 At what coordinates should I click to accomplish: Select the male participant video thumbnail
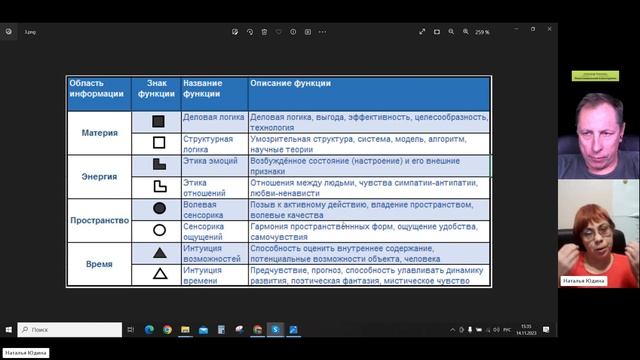598,134
